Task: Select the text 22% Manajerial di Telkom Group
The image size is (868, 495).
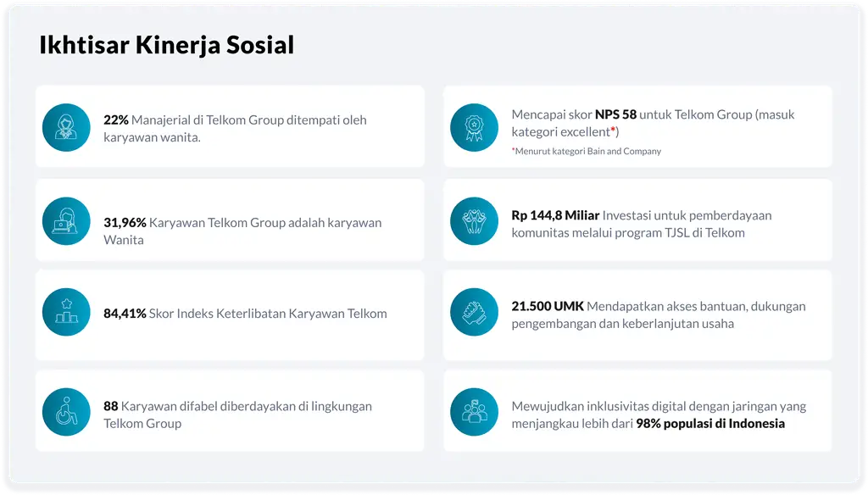Action: click(193, 120)
